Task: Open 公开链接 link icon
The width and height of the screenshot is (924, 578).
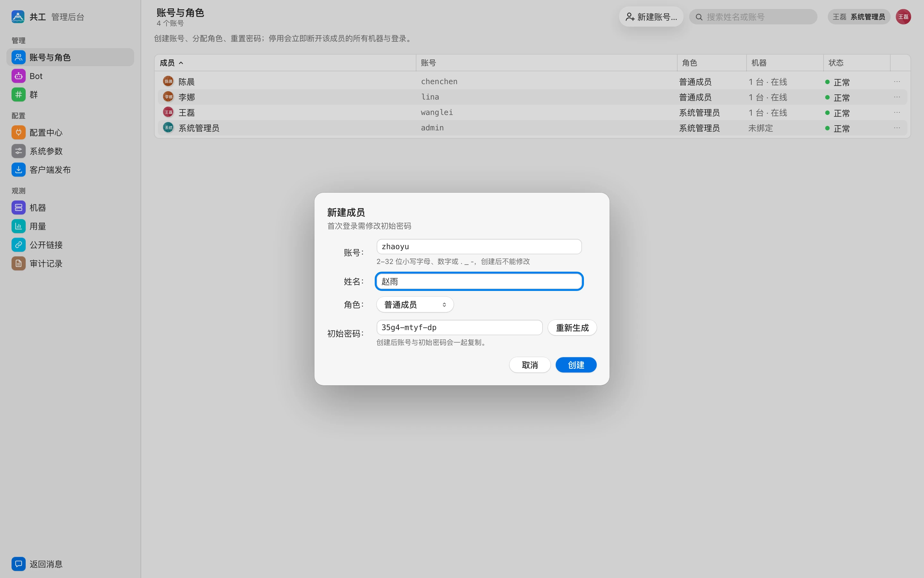Action: click(18, 245)
